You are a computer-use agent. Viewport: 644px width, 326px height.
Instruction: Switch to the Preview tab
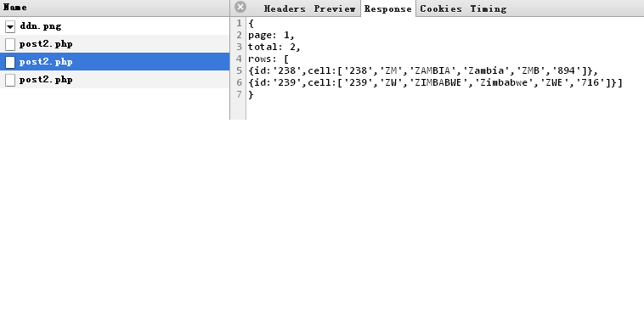(335, 8)
